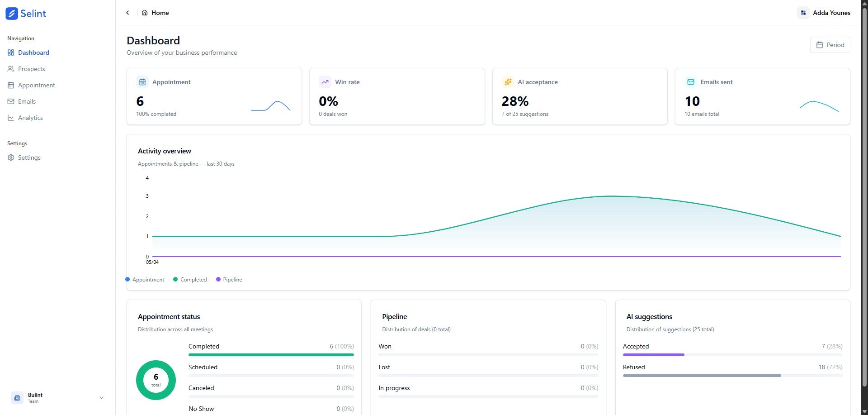
Task: Toggle the Completed legend series
Action: pyautogui.click(x=190, y=280)
